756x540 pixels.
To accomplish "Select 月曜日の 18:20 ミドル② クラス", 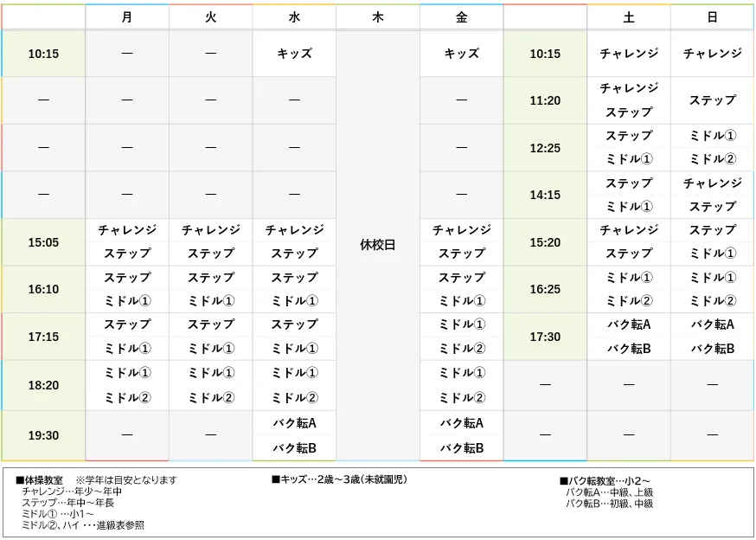I will coord(126,398).
